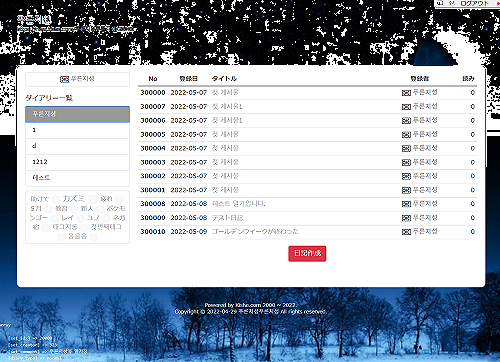Click the read count in row 300010
Screen dimensions: 500x362
(473, 232)
